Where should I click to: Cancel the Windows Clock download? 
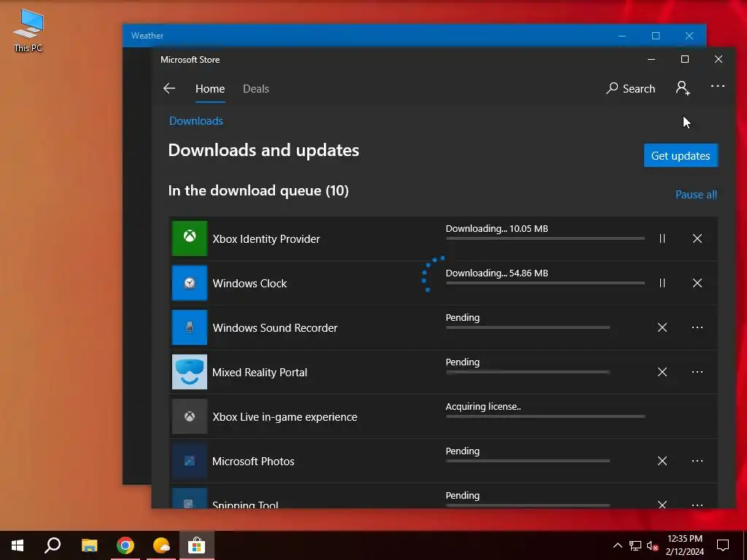[697, 283]
